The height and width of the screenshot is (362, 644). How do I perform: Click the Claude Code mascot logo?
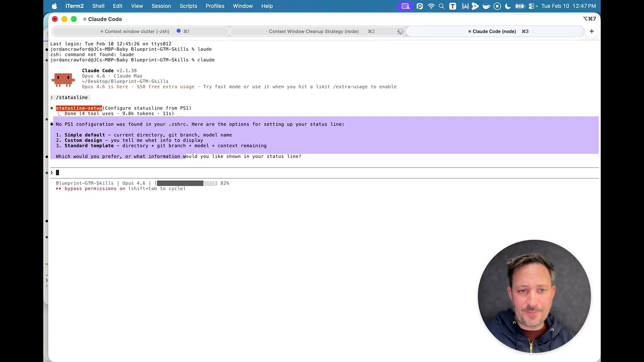tap(63, 79)
